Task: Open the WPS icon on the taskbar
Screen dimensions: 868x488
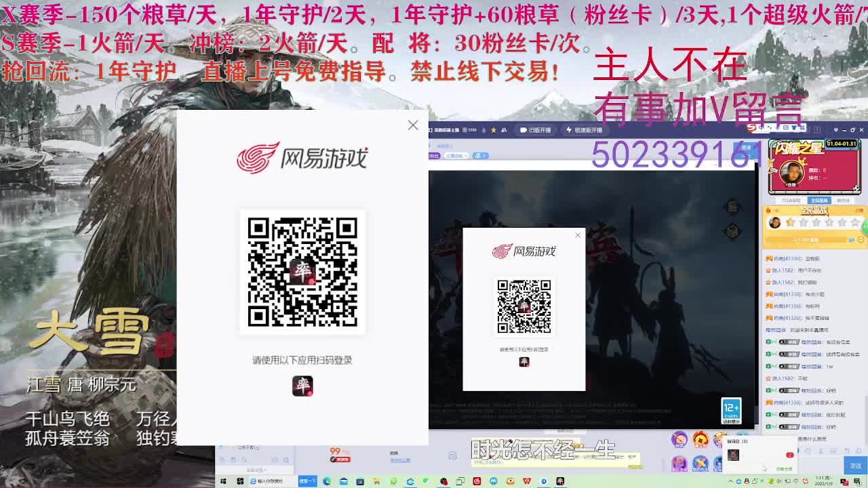Action: (527, 481)
